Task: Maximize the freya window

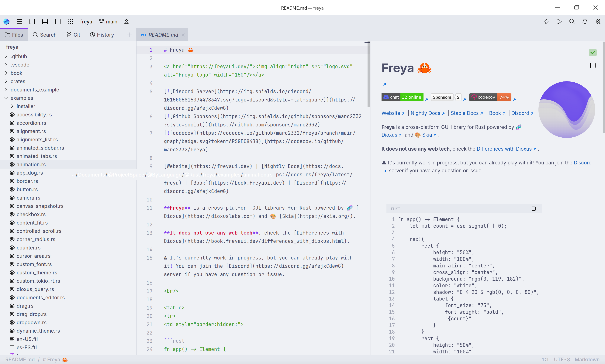Action: [577, 8]
